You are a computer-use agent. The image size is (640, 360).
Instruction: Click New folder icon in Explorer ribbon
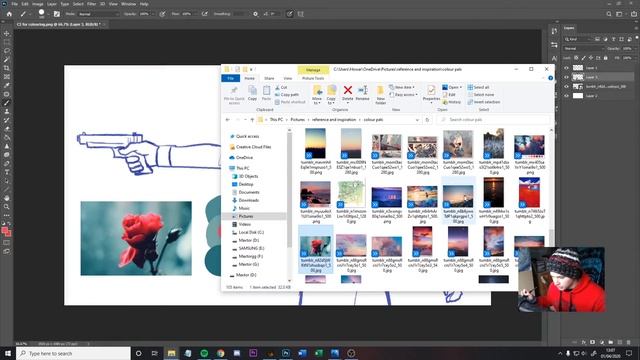[380, 91]
